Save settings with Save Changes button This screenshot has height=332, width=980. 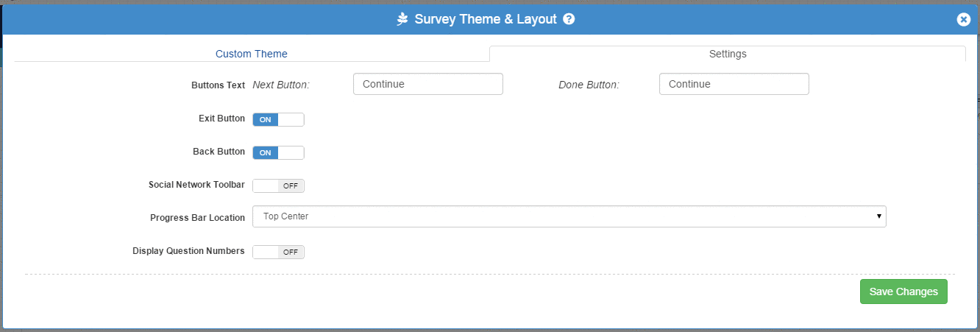coord(903,292)
